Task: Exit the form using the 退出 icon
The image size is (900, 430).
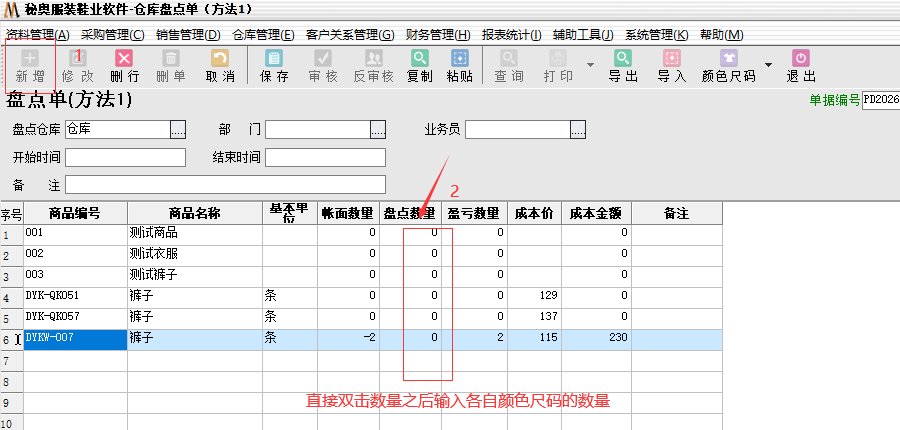Action: pos(801,66)
